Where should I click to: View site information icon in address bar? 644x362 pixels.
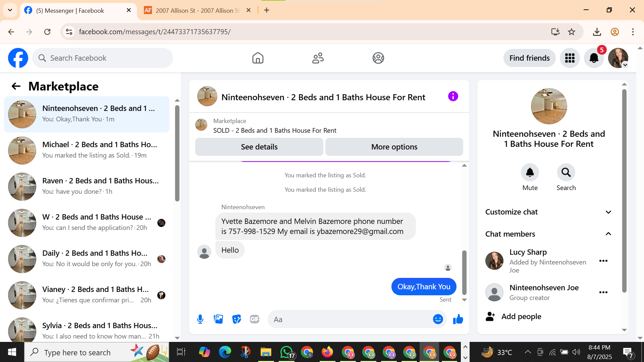[69, 32]
